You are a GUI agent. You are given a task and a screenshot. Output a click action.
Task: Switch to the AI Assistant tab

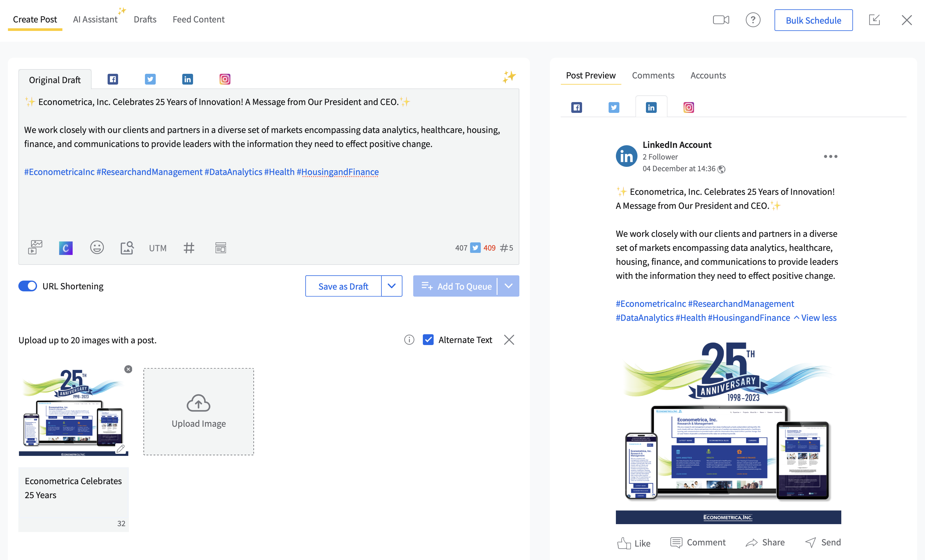[95, 19]
